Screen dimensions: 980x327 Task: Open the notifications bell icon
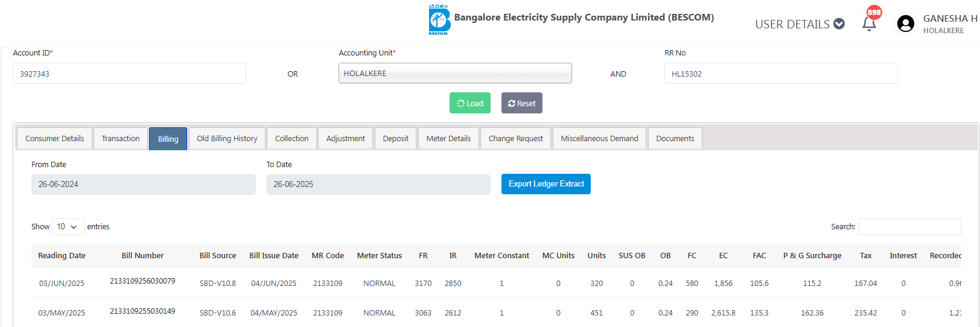[869, 24]
